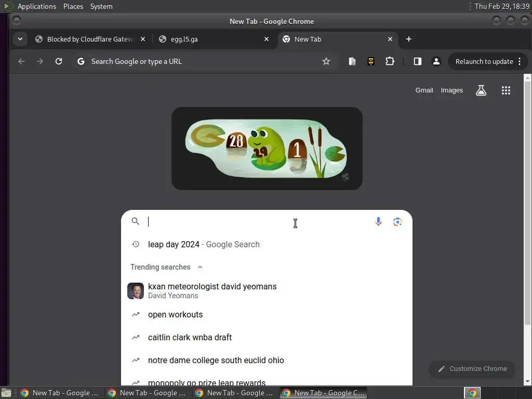The width and height of the screenshot is (532, 399).
Task: Close the New Tab tab
Action: pos(390,39)
